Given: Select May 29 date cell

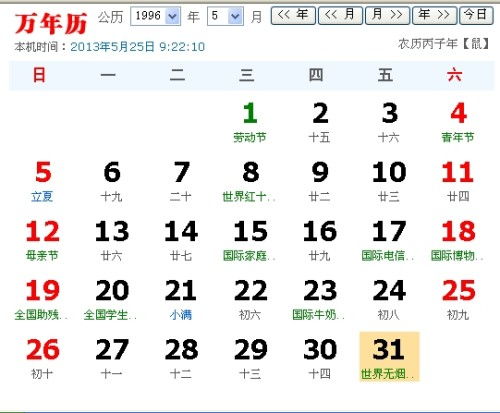Looking at the screenshot, I should (250, 358).
